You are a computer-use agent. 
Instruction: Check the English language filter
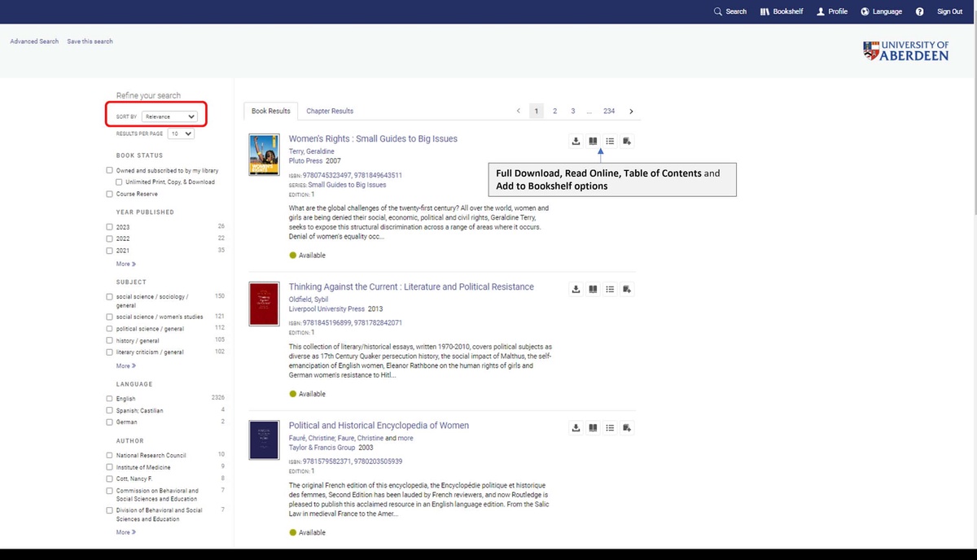click(109, 398)
